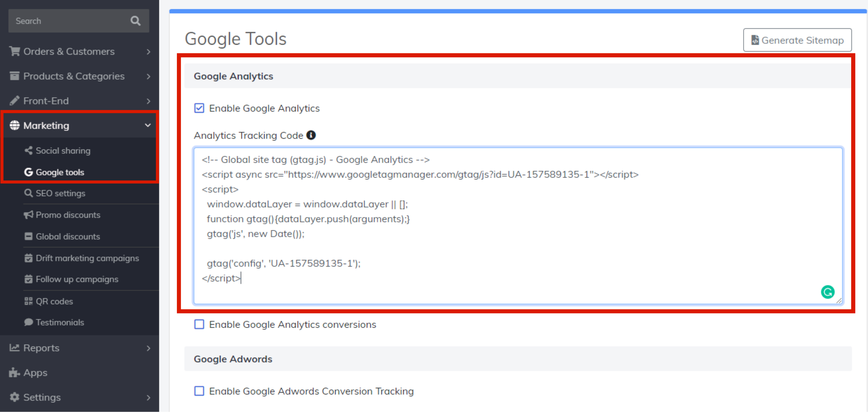Image resolution: width=868 pixels, height=412 pixels.
Task: Uncheck Enable Google Analytics checkbox
Action: tap(199, 108)
